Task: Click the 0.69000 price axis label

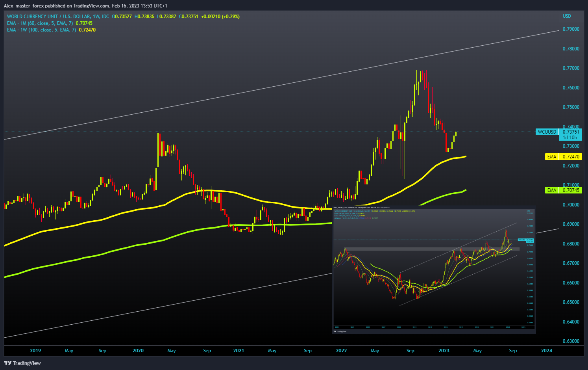Action: (x=571, y=224)
